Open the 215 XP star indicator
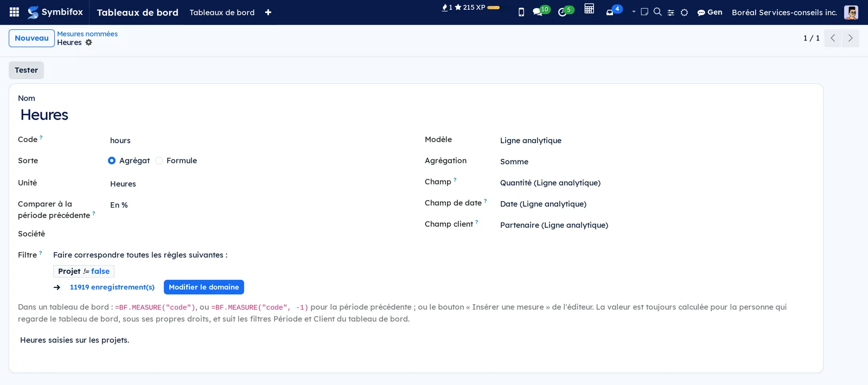 470,8
